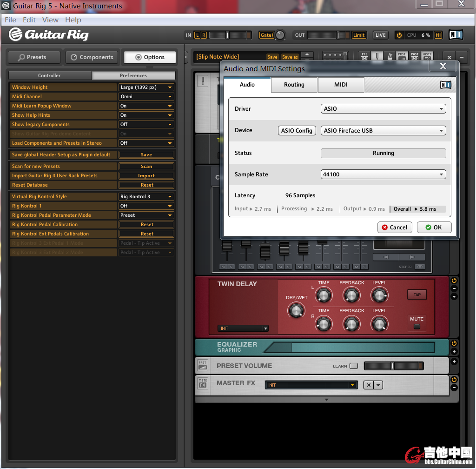Power off the Twin Delay module
Viewport: 476px width, 469px height.
point(454,281)
